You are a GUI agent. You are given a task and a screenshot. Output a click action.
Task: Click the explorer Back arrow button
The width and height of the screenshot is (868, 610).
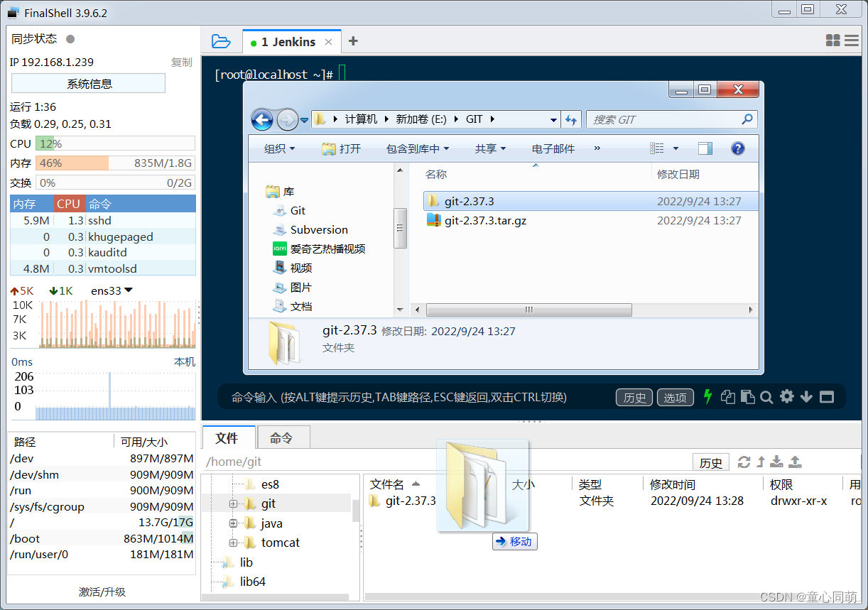pyautogui.click(x=262, y=119)
